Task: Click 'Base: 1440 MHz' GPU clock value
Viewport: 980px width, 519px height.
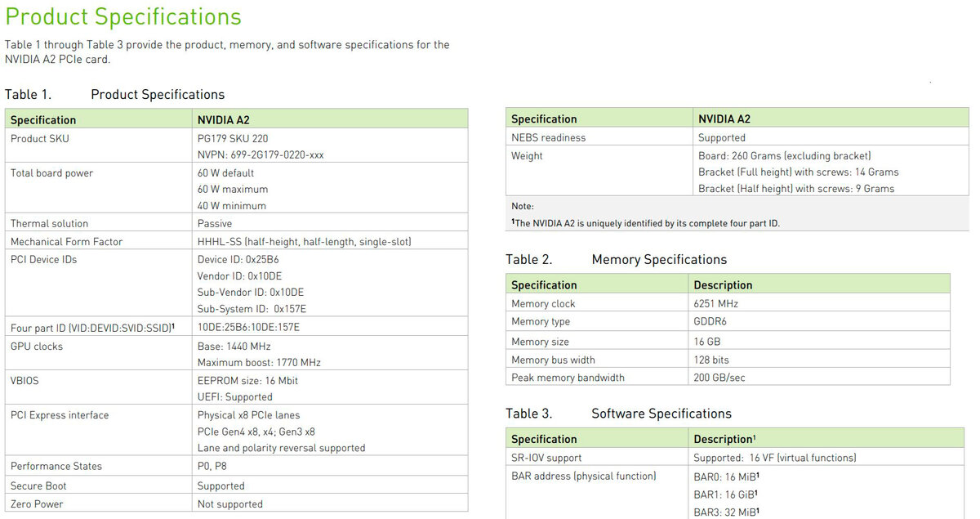Action: [x=234, y=347]
